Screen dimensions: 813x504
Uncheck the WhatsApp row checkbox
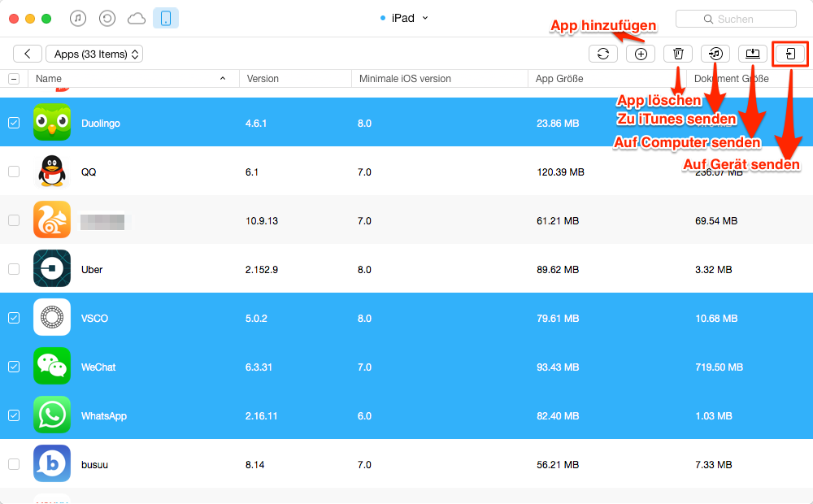point(14,415)
